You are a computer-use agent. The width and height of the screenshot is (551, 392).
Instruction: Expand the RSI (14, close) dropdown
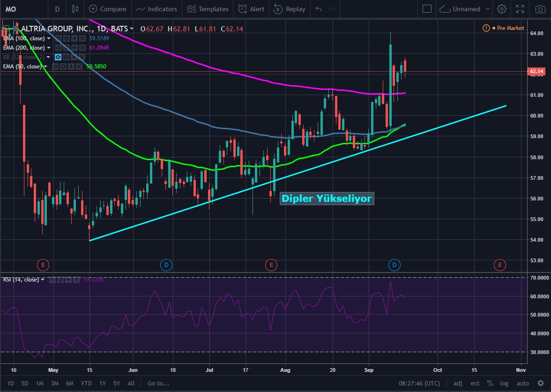pos(43,280)
